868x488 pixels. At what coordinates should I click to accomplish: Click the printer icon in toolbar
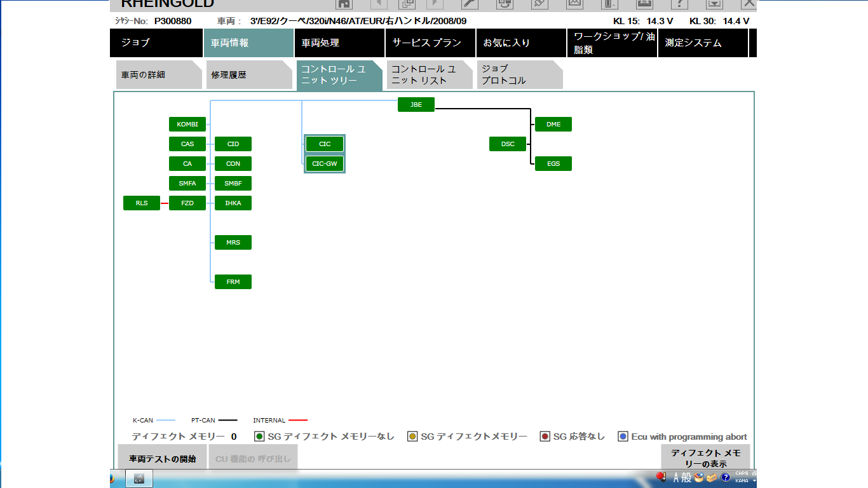tap(644, 3)
